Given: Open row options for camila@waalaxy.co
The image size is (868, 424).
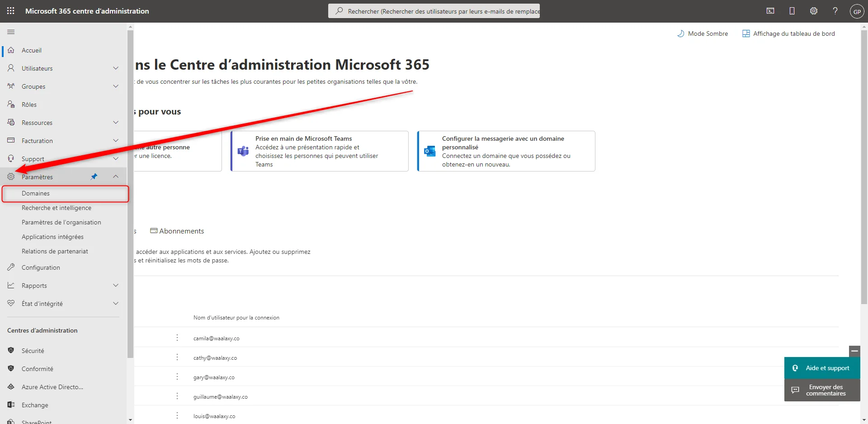Looking at the screenshot, I should (x=177, y=338).
